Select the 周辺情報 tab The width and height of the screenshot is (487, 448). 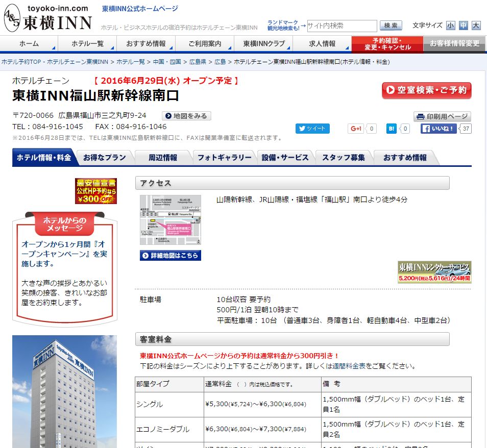[x=163, y=157]
